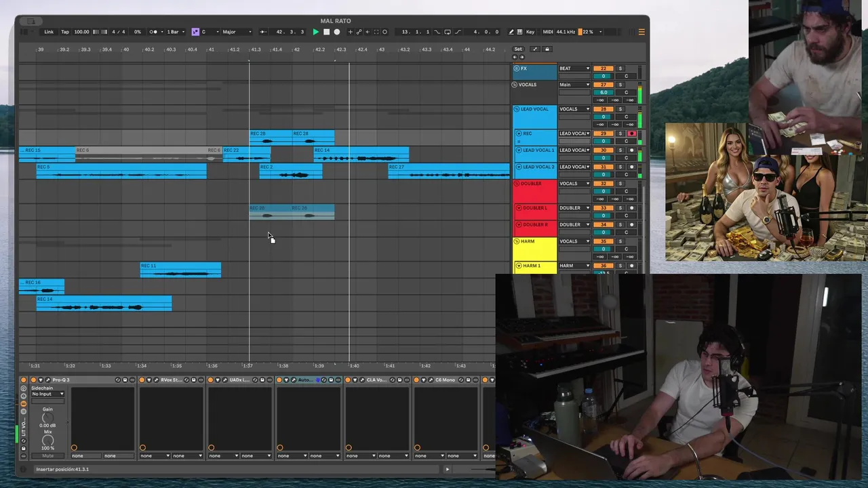868x488 pixels.
Task: Select the REC 11 audio clip
Action: 180,270
